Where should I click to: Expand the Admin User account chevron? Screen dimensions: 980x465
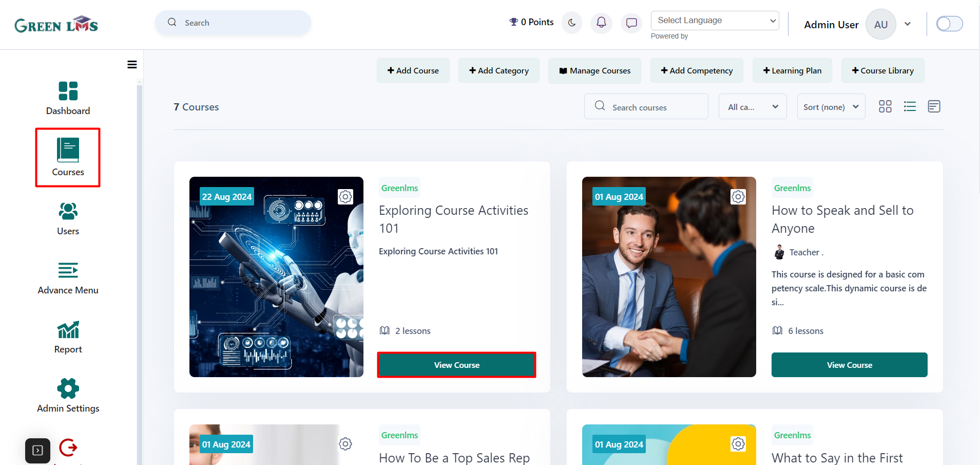point(908,24)
